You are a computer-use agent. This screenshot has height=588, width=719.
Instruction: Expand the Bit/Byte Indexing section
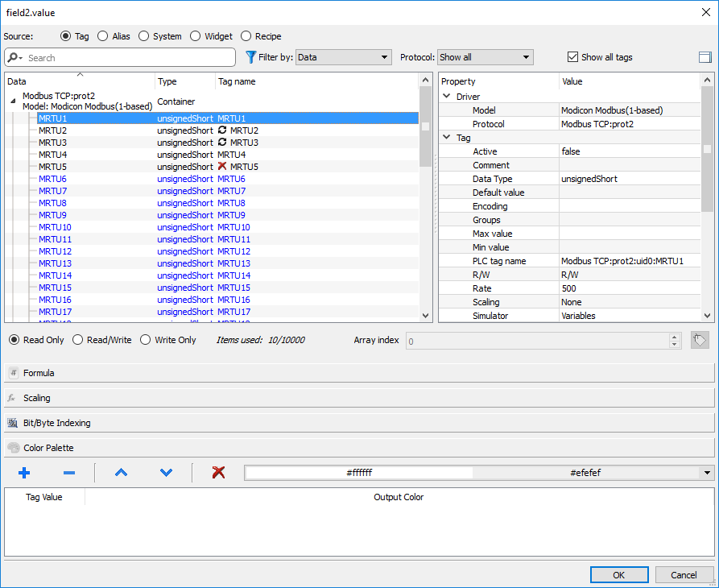[x=359, y=423]
